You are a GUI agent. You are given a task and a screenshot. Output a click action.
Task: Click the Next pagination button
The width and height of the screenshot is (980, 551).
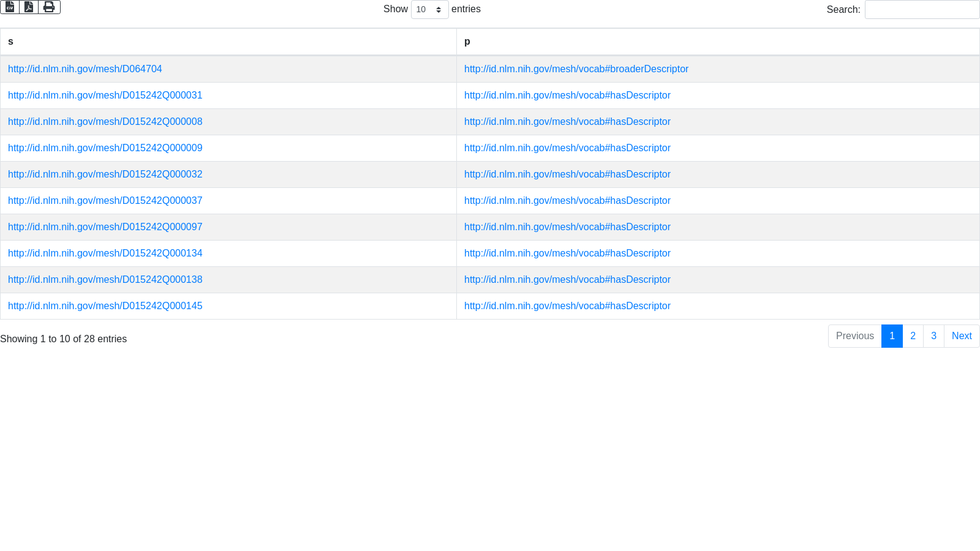pyautogui.click(x=961, y=336)
